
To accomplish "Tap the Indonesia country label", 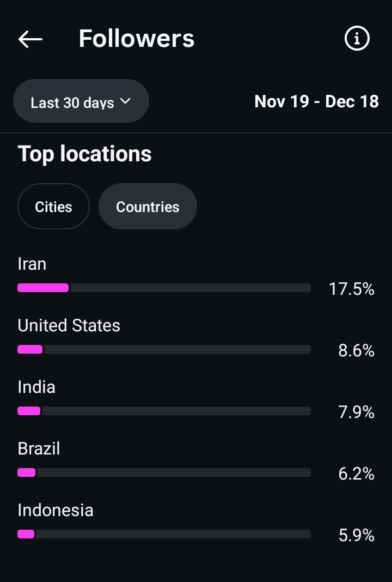I will click(x=56, y=511).
